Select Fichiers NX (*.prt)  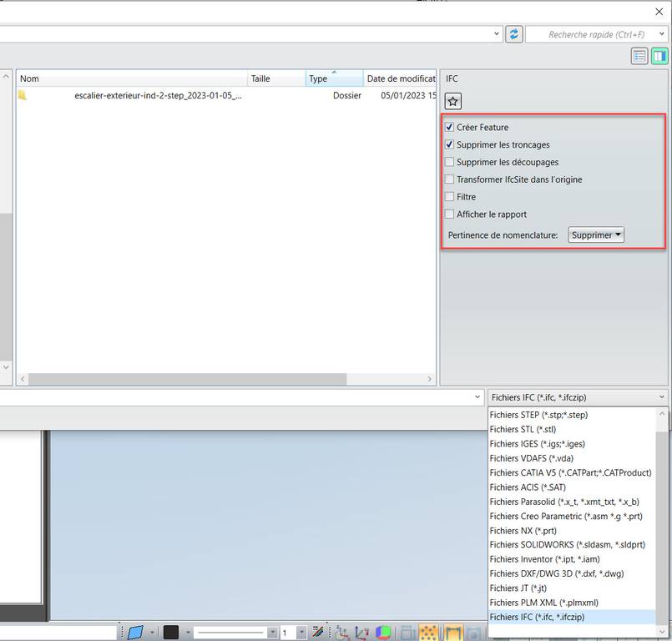(572, 531)
